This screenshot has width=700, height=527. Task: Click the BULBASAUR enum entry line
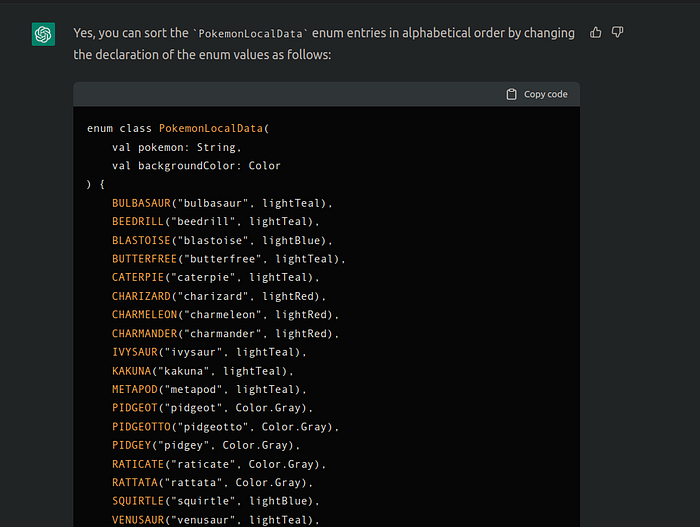[222, 203]
